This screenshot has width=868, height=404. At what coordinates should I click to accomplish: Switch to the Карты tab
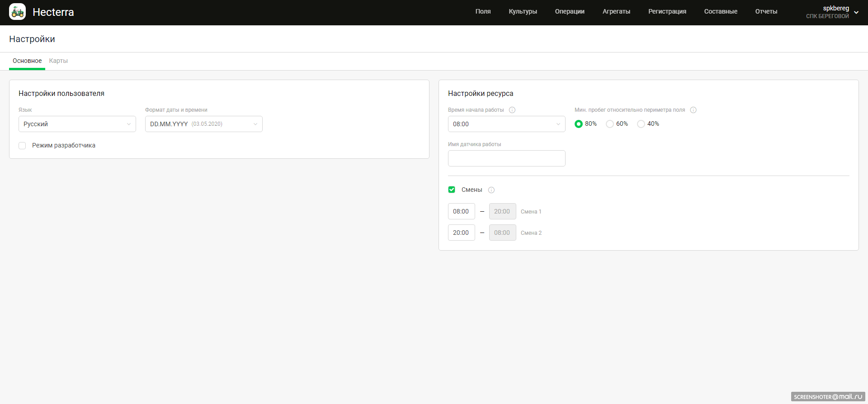pyautogui.click(x=58, y=61)
